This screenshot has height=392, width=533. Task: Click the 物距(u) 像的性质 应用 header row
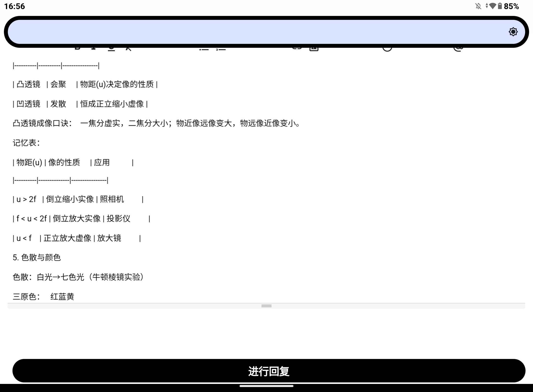pos(73,162)
